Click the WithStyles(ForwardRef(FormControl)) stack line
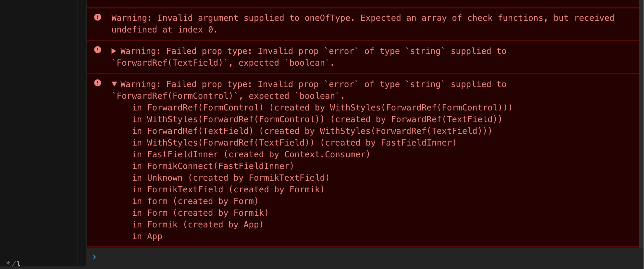The image size is (644, 269). (316, 119)
